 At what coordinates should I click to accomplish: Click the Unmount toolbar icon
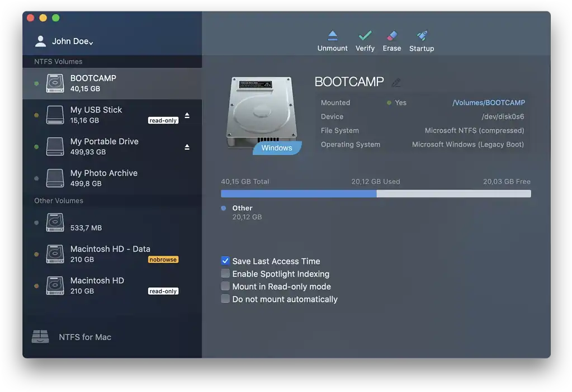tap(332, 37)
